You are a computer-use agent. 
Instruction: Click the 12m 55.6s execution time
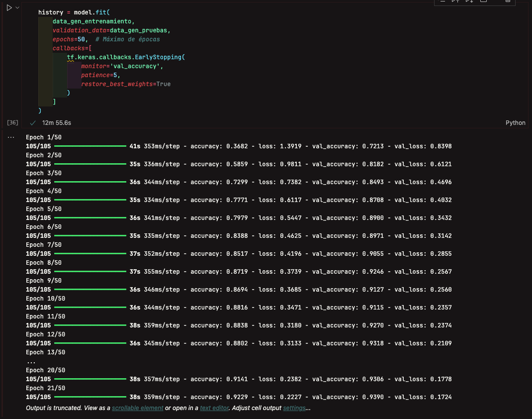point(57,123)
